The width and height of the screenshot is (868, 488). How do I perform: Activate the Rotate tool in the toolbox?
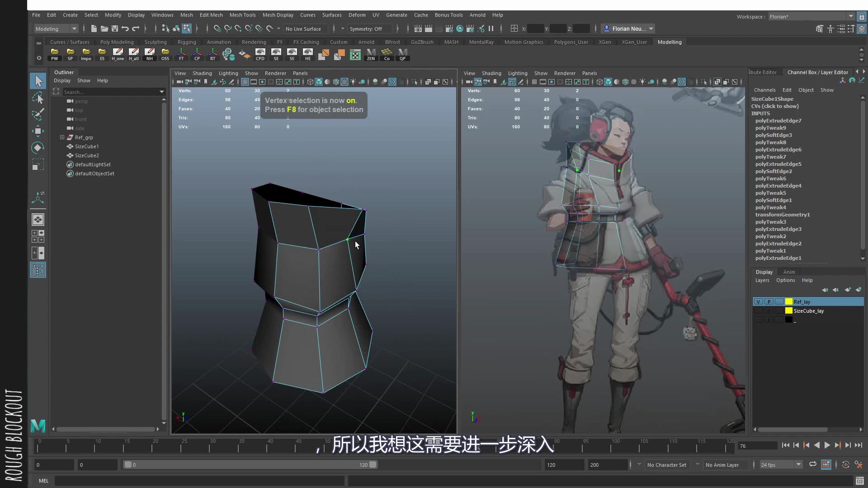point(38,148)
